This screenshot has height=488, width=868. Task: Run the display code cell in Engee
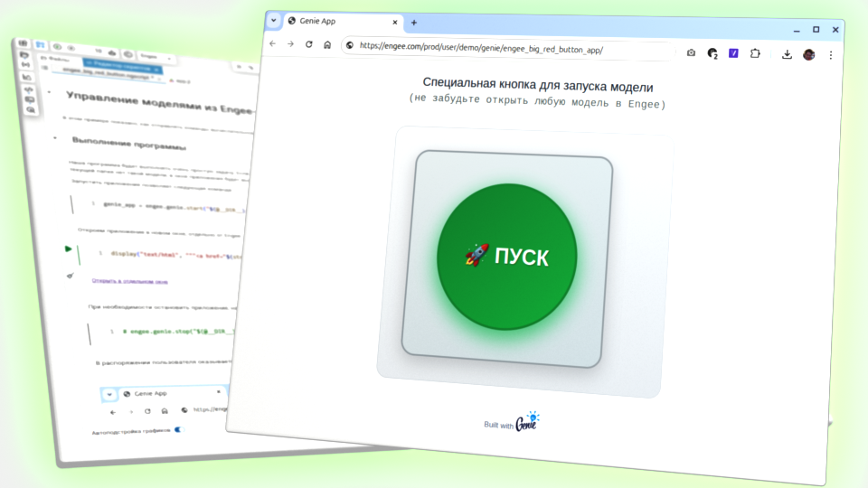(68, 249)
